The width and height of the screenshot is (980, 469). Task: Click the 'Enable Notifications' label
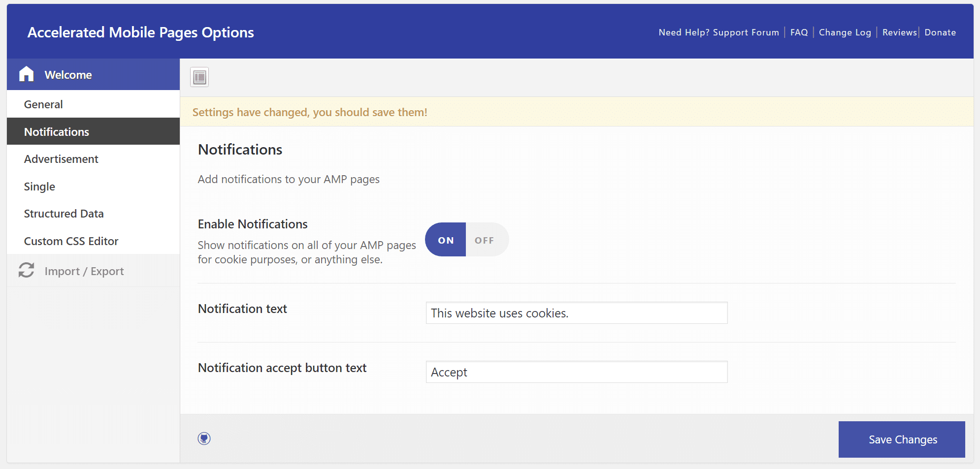(x=253, y=224)
